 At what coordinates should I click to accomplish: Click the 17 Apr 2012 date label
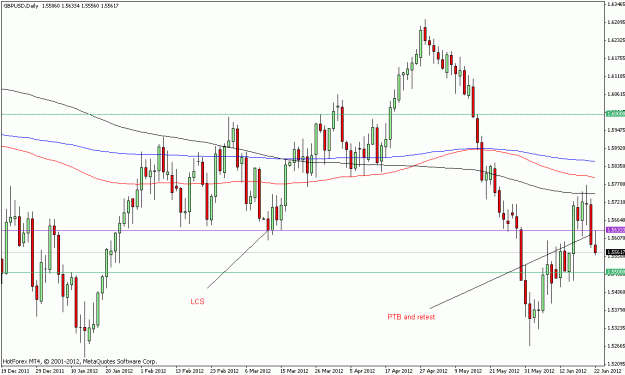399,371
